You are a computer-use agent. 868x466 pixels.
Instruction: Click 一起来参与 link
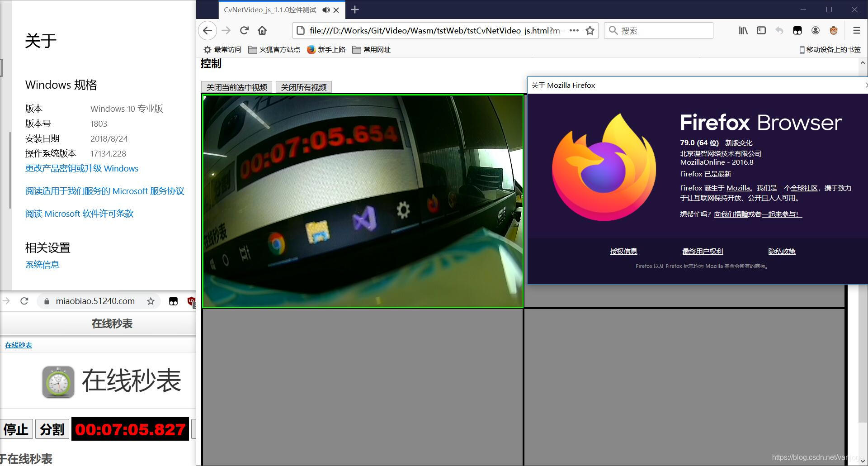tap(782, 214)
